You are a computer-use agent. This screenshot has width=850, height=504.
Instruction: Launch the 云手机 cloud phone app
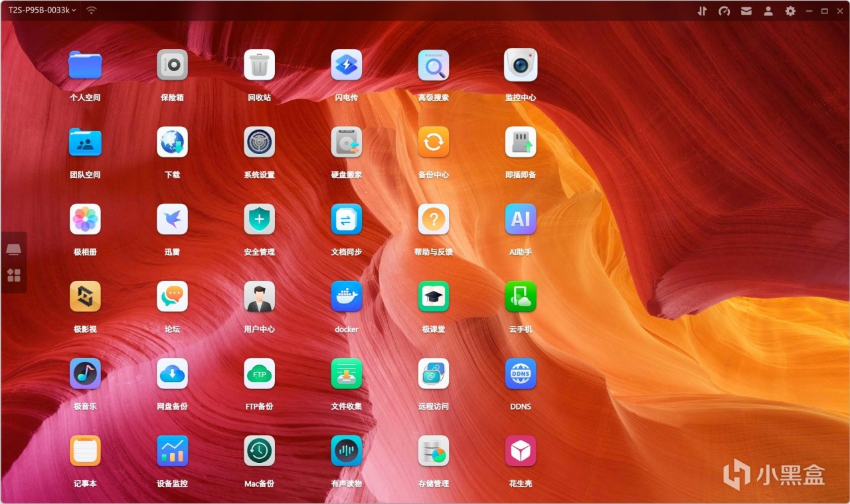(521, 296)
